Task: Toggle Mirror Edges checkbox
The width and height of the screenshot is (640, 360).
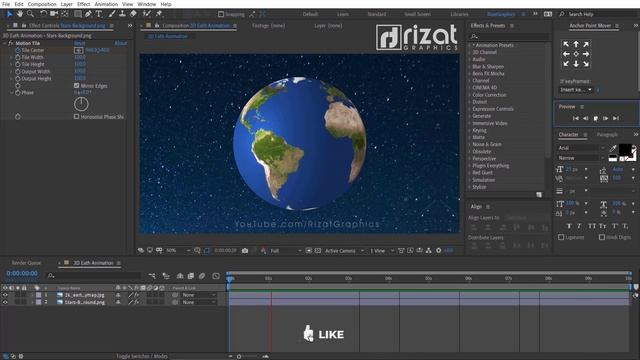Action: pos(76,86)
